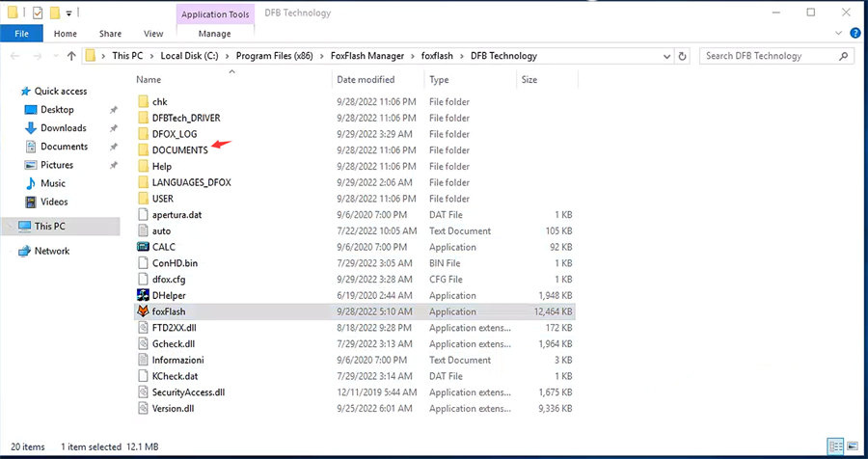Switch to large icons view in status bar
Image resolution: width=868 pixels, height=459 pixels.
click(854, 447)
